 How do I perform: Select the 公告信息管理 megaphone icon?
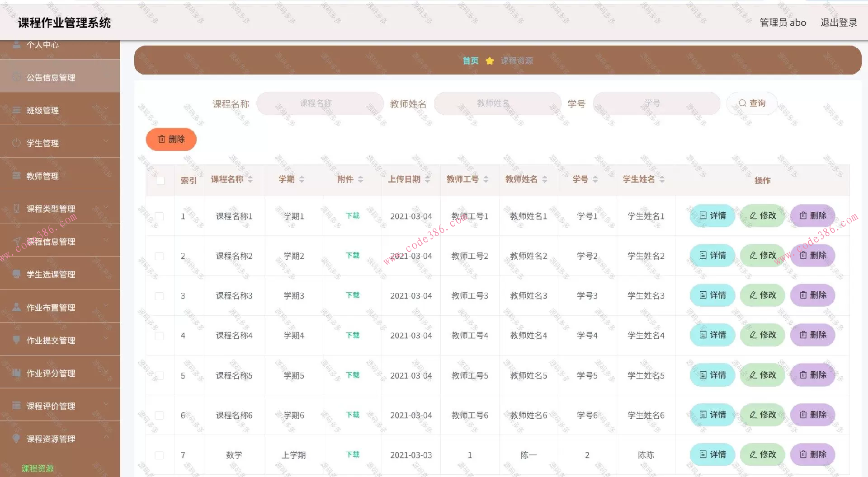(16, 77)
